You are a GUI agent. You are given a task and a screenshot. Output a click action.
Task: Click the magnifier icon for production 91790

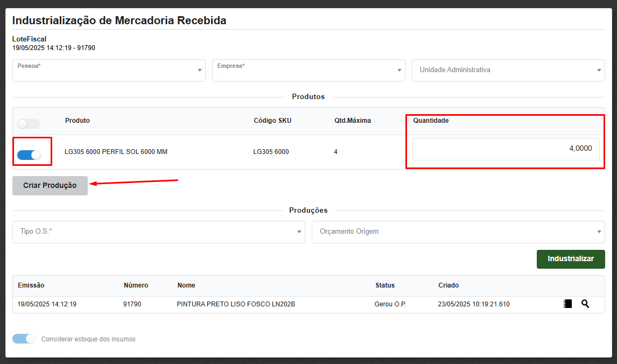585,304
